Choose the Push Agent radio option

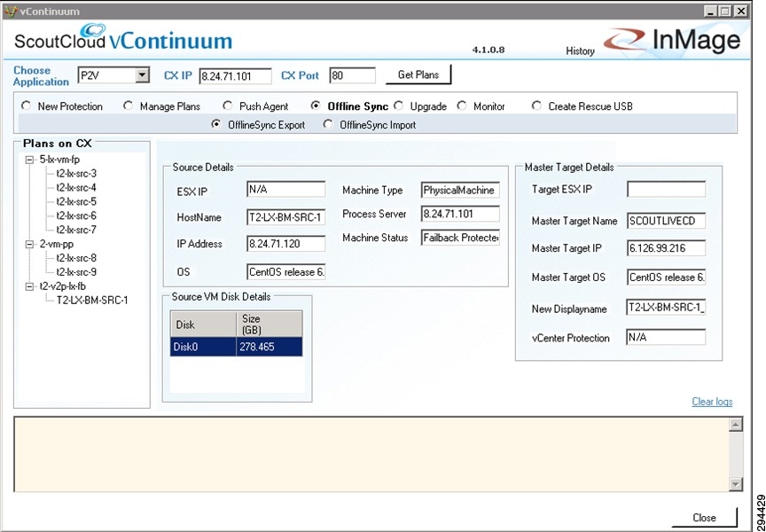tap(228, 106)
